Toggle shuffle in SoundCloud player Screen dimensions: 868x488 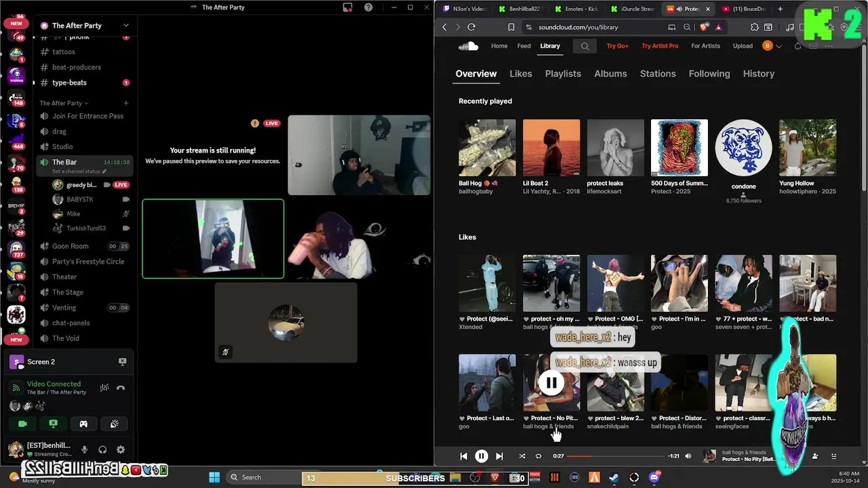pyautogui.click(x=522, y=456)
